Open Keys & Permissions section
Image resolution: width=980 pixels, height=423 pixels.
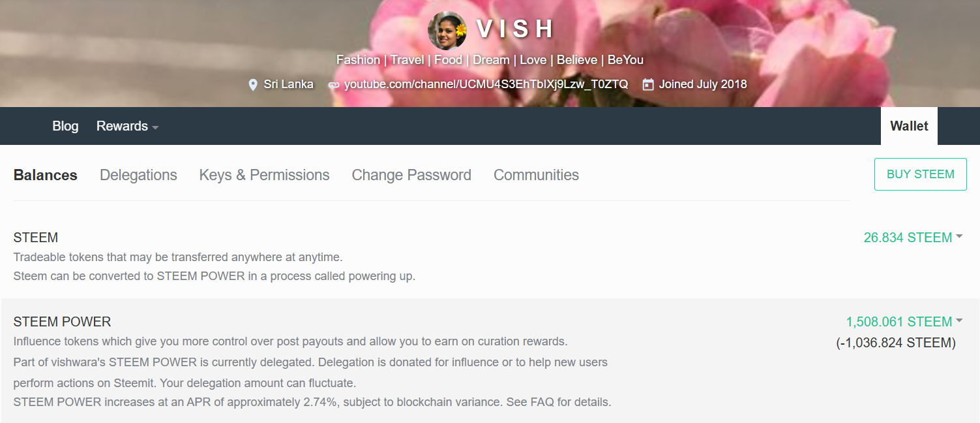click(264, 175)
